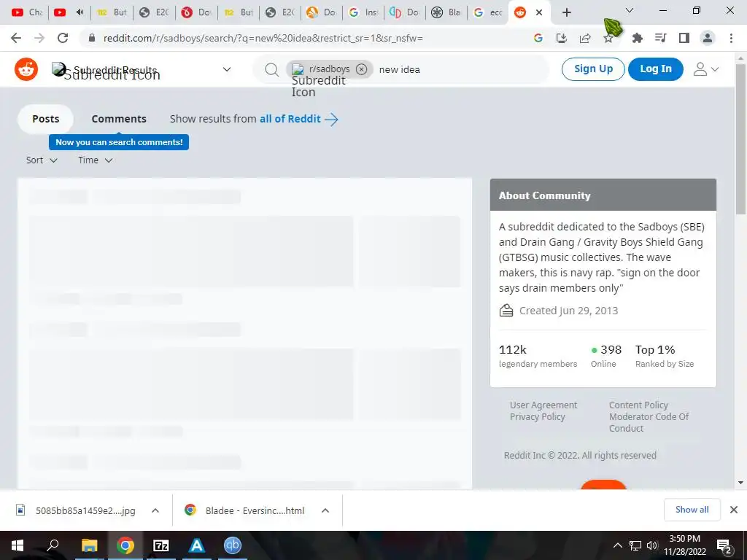Click the address bar URL
Viewport: 747px width, 560px height.
(x=263, y=38)
